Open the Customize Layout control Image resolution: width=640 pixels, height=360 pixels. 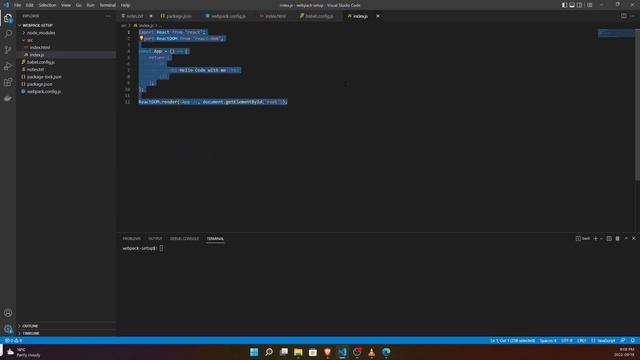(589, 5)
